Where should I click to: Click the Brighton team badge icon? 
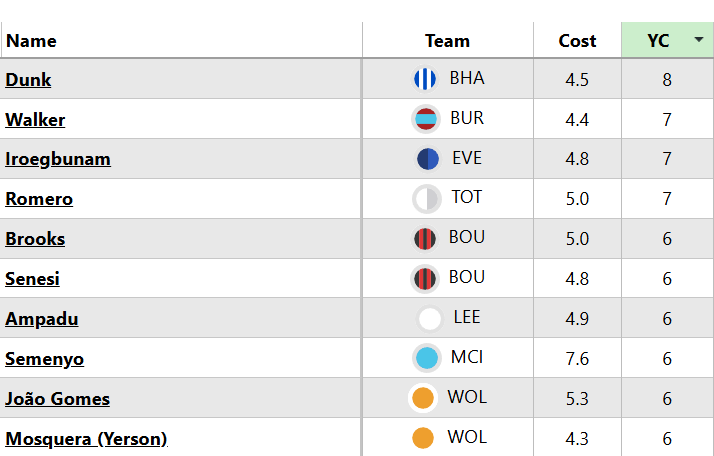pos(425,79)
